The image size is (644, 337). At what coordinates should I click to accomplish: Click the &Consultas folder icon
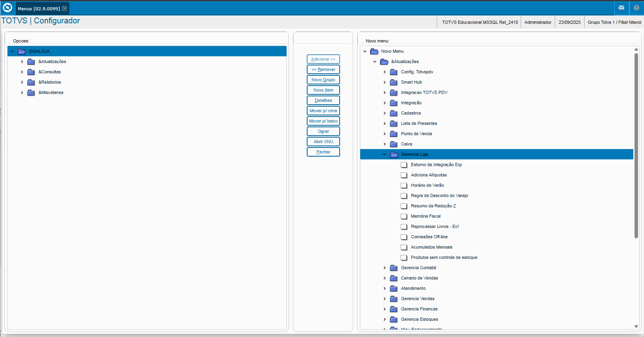[x=31, y=72]
